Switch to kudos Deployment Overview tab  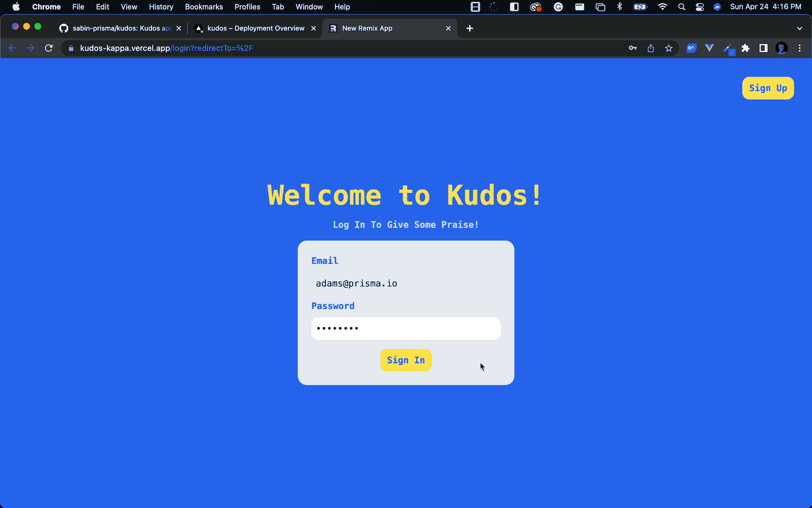tap(255, 28)
